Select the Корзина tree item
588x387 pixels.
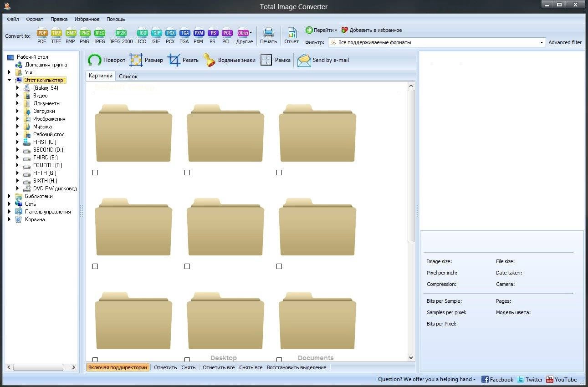[35, 219]
